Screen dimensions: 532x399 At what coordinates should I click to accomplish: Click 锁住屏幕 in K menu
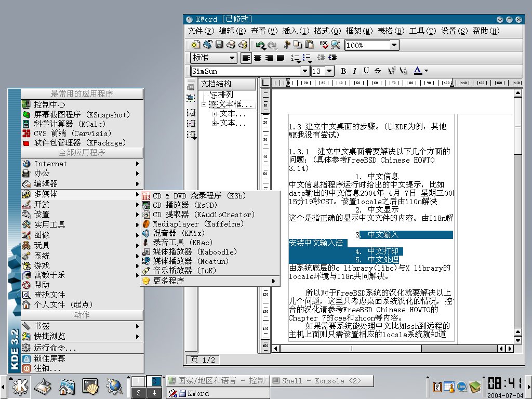click(82, 358)
